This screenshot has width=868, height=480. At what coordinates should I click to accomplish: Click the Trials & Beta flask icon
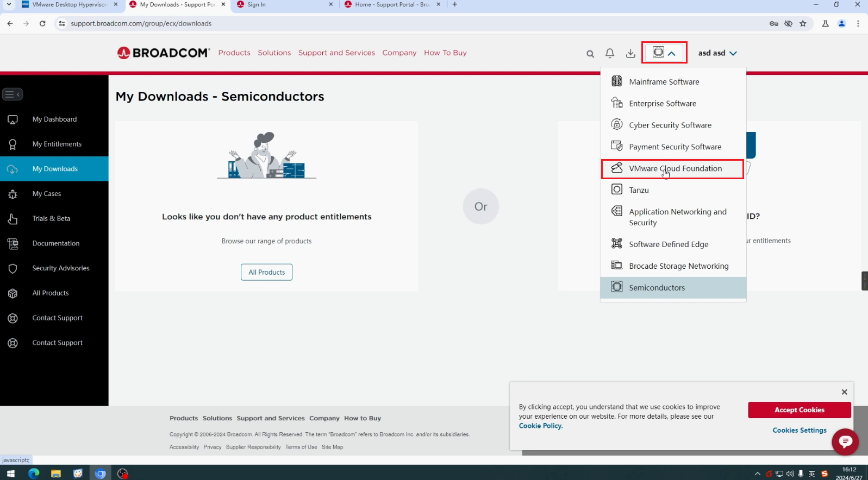click(13, 219)
